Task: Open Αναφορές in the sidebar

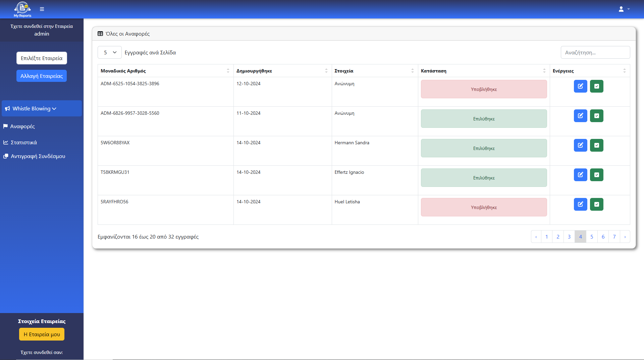Action: pyautogui.click(x=22, y=126)
